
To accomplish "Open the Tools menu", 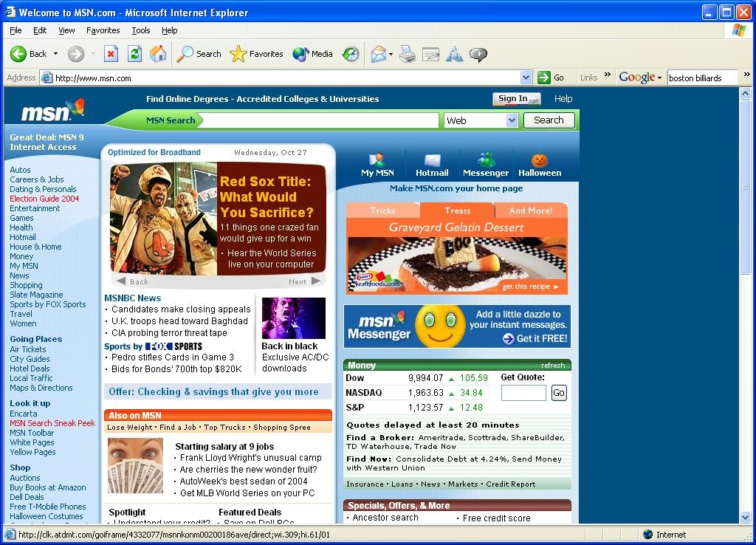I will point(140,30).
